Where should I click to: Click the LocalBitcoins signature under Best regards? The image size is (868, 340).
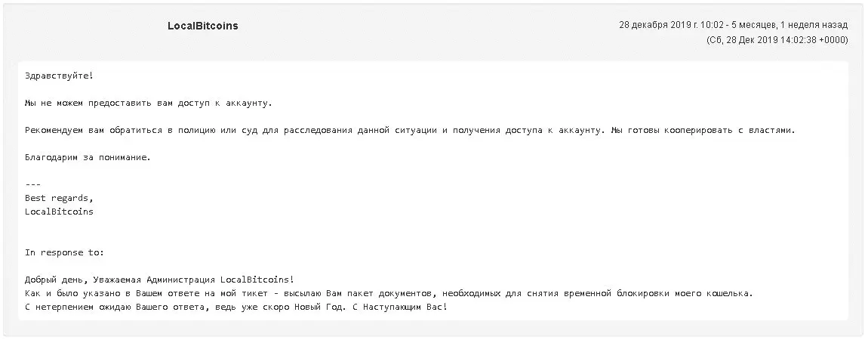(59, 212)
